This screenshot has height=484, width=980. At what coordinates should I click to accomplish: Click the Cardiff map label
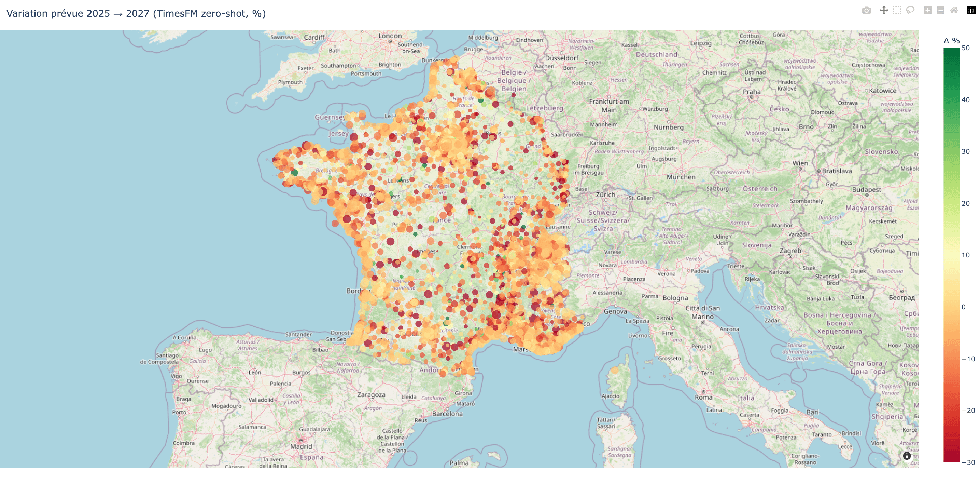(314, 37)
